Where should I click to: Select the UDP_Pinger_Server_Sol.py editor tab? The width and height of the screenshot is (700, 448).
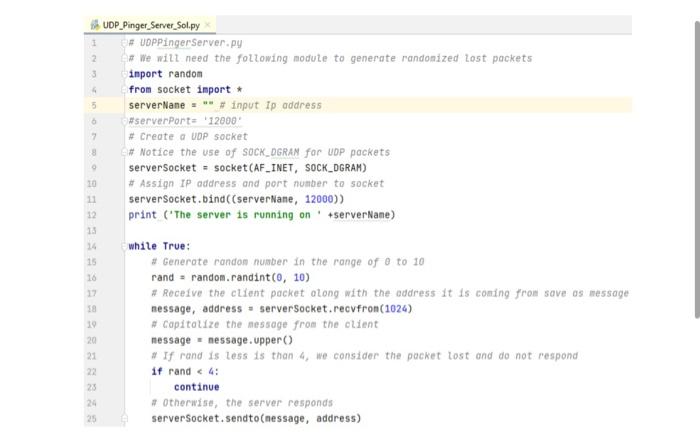(150, 25)
